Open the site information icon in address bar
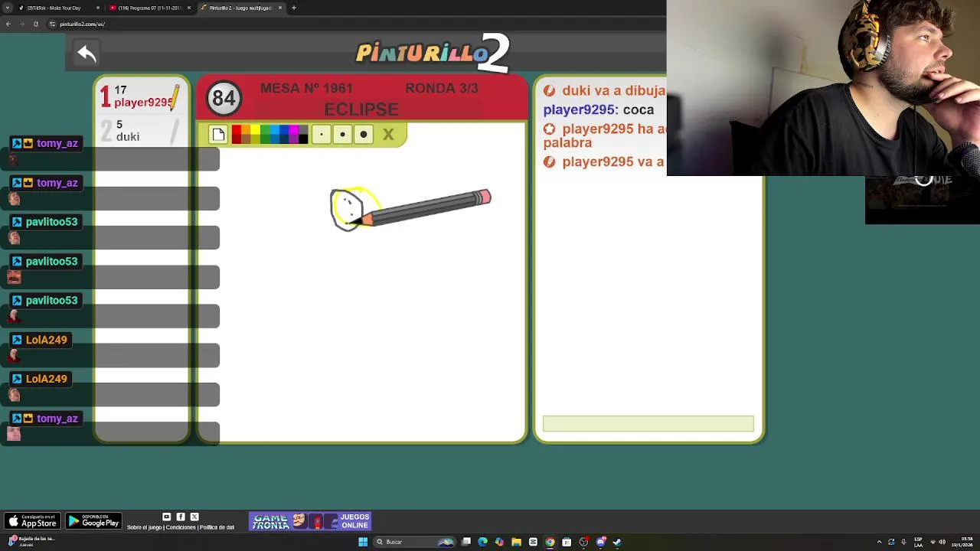 (52, 24)
